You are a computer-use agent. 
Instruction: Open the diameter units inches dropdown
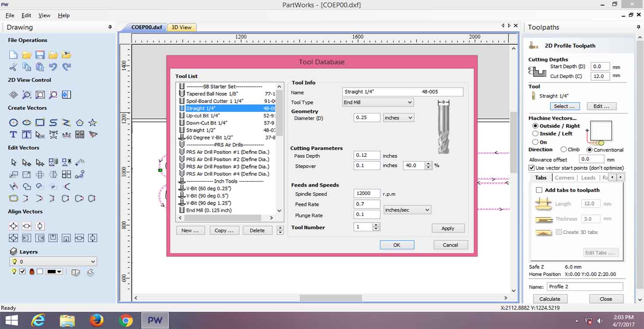click(x=398, y=117)
